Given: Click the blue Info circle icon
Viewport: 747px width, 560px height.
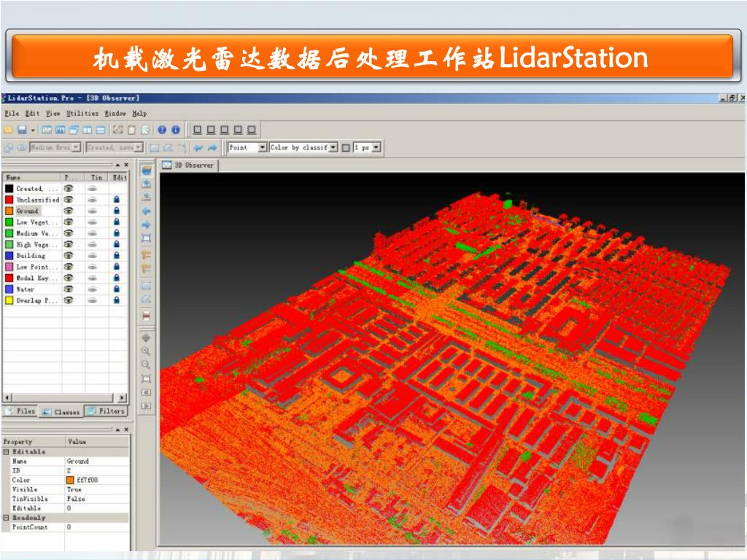Looking at the screenshot, I should coord(176,130).
